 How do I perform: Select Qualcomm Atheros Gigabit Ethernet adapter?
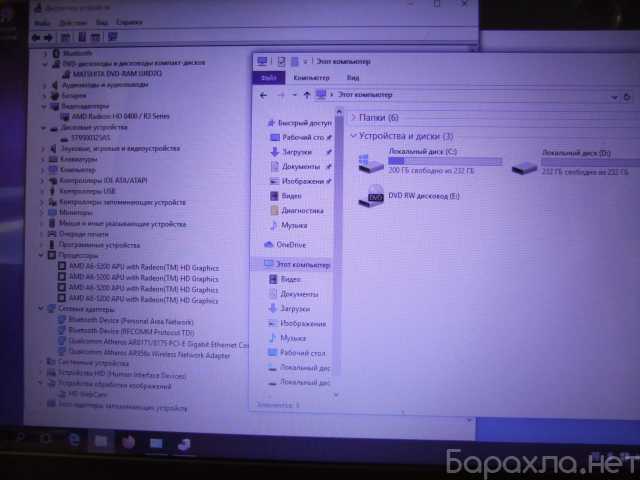[x=158, y=343]
